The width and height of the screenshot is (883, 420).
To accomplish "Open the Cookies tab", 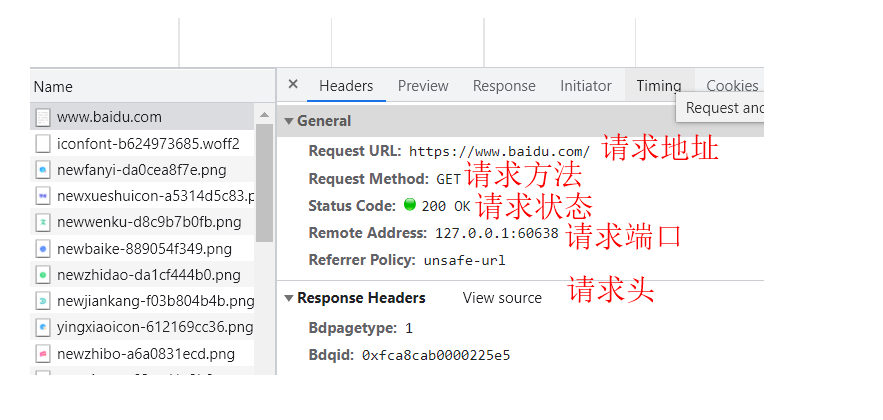I will (x=732, y=86).
